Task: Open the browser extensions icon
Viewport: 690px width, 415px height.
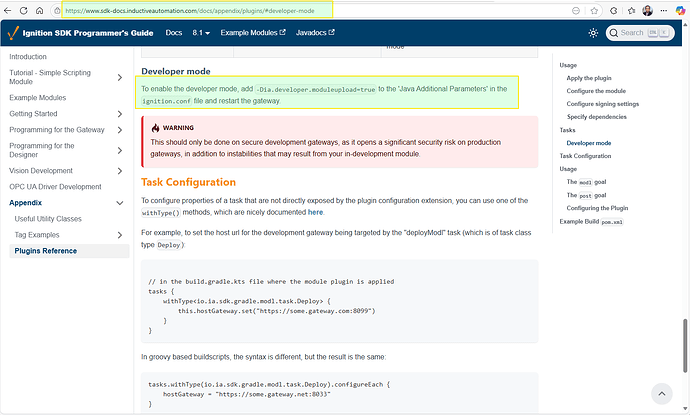Action: point(613,11)
